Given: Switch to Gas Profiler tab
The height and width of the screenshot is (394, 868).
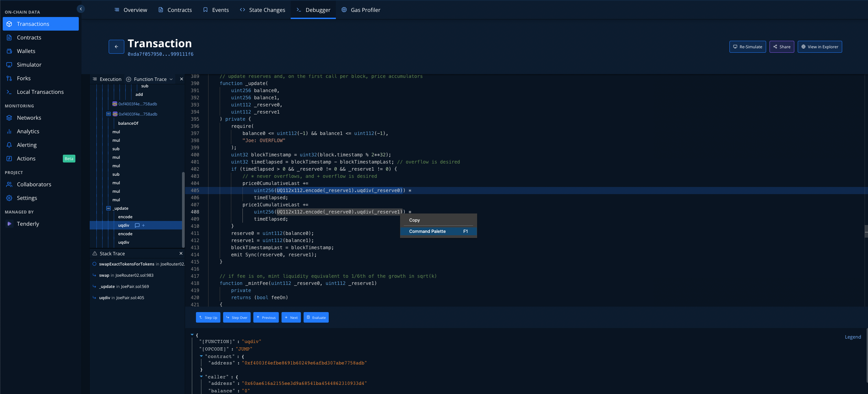Looking at the screenshot, I should point(361,10).
